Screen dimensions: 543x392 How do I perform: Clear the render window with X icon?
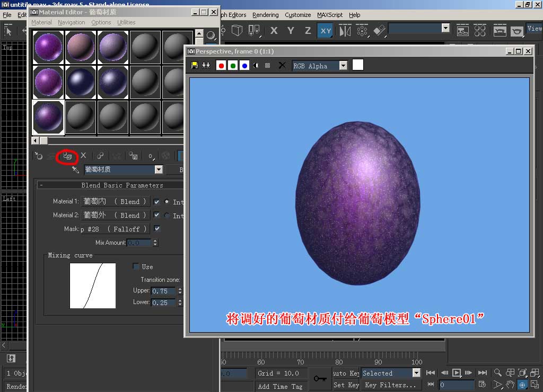[282, 66]
